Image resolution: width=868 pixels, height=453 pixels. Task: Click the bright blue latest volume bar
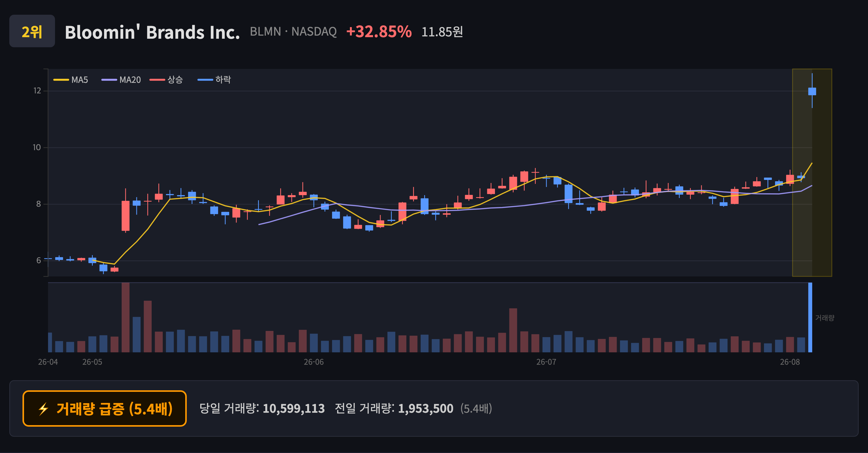coord(810,317)
